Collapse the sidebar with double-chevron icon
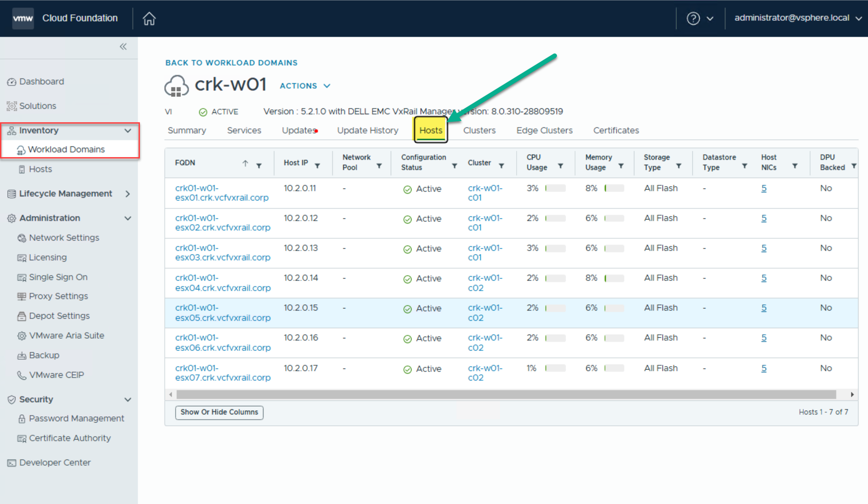The height and width of the screenshot is (504, 868). [123, 47]
